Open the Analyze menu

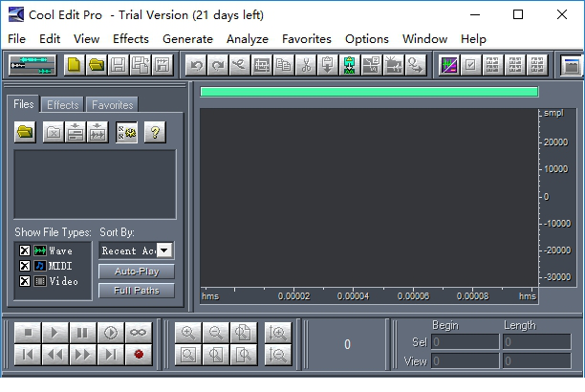[248, 39]
